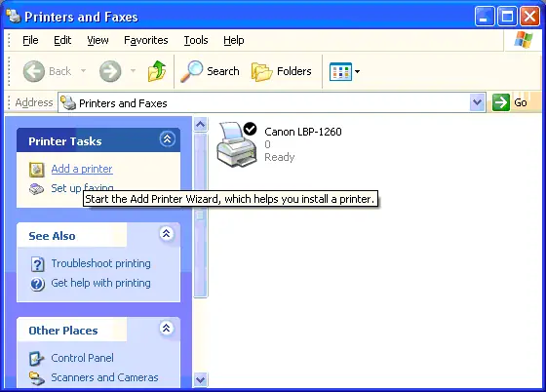Open the Favorites menu

click(x=146, y=40)
